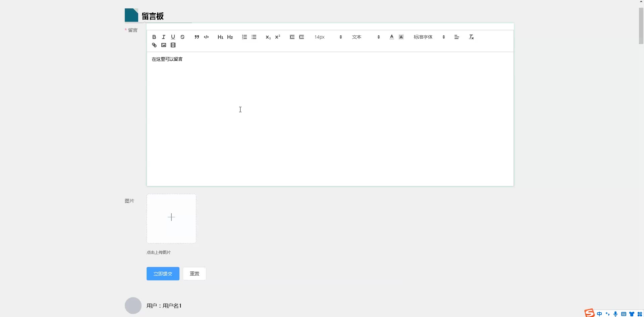Apply Heading 1 style

[220, 37]
